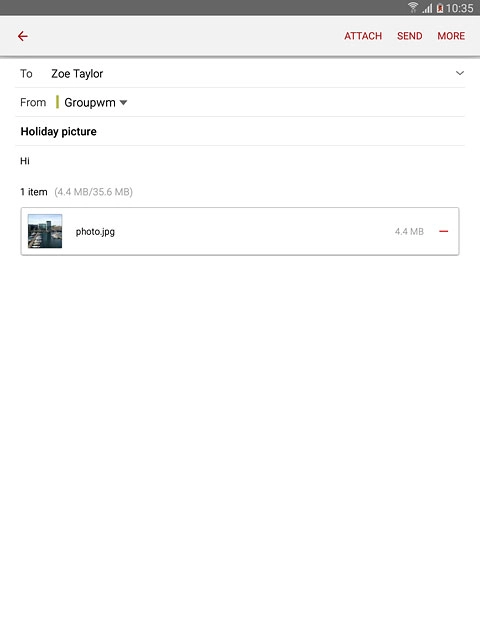Tap the signal strength icon
The height and width of the screenshot is (640, 480).
(x=427, y=8)
